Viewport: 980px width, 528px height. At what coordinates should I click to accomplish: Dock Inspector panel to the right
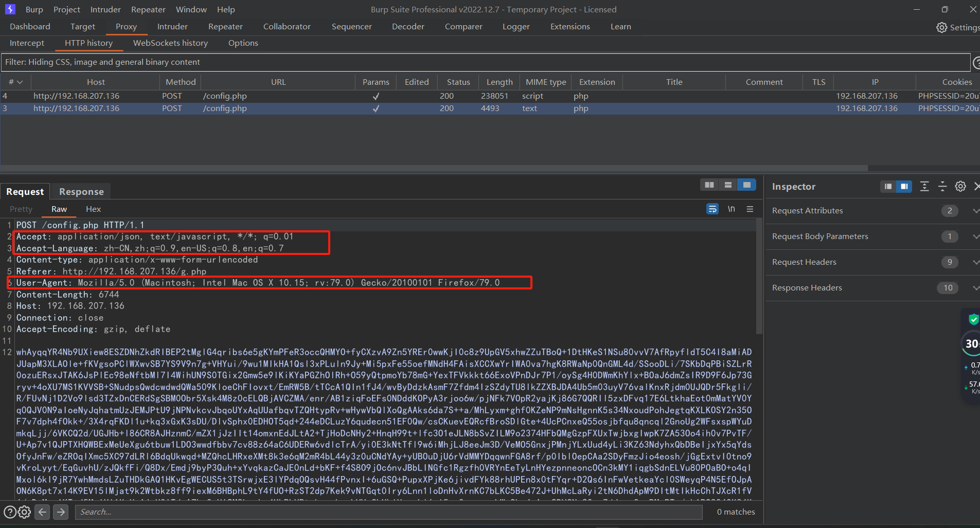coord(904,186)
